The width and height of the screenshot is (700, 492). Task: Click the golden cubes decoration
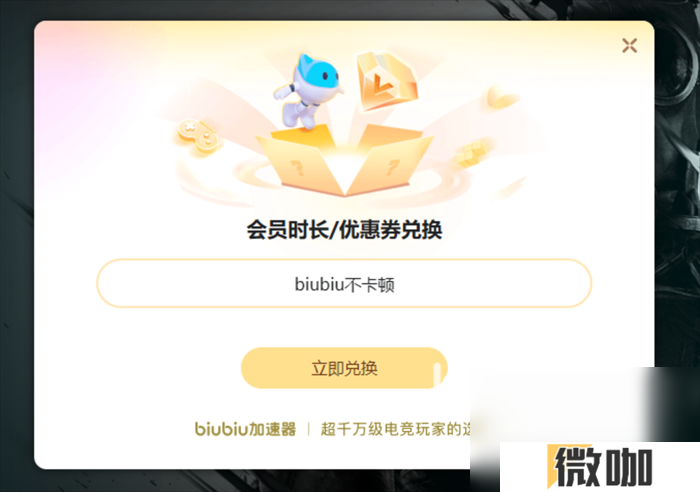click(471, 154)
